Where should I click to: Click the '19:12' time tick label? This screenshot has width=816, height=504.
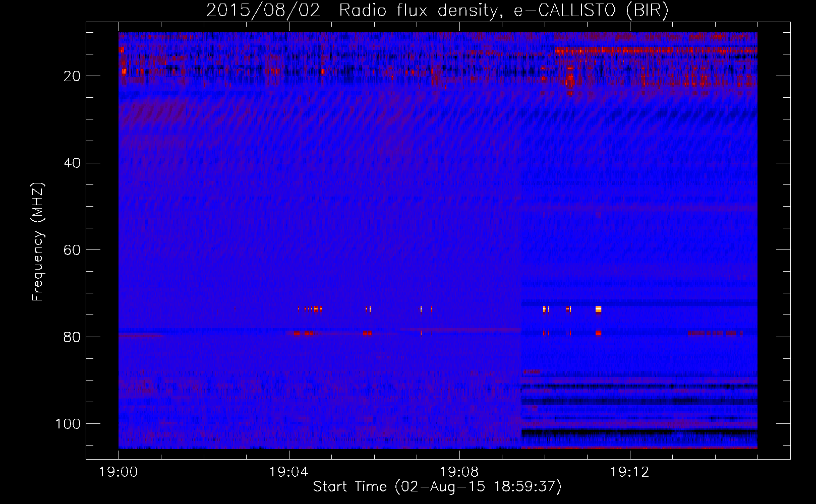(630, 472)
